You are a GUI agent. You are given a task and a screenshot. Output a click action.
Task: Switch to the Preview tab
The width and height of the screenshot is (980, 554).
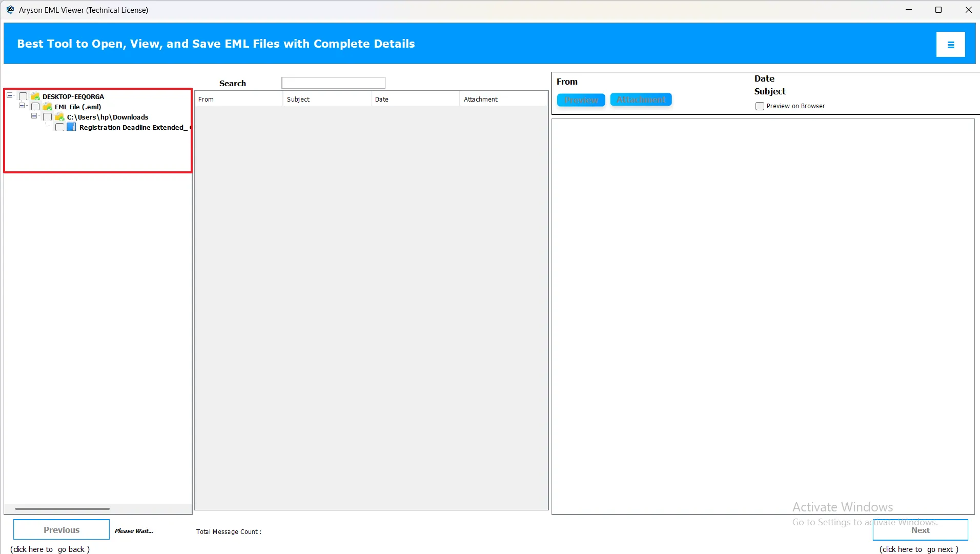pyautogui.click(x=581, y=100)
